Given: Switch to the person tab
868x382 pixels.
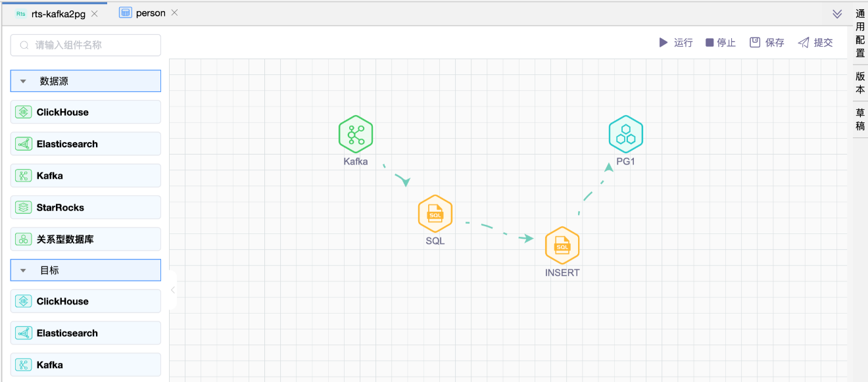Looking at the screenshot, I should [150, 13].
